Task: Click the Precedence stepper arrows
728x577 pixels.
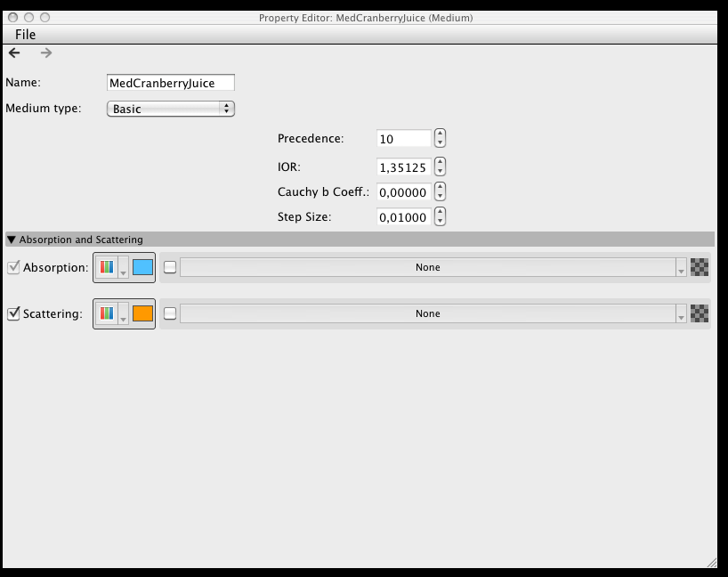Action: click(440, 139)
